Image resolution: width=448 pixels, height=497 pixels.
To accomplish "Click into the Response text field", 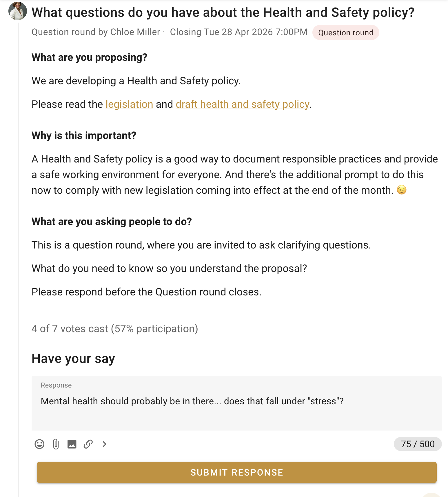I will tap(237, 403).
